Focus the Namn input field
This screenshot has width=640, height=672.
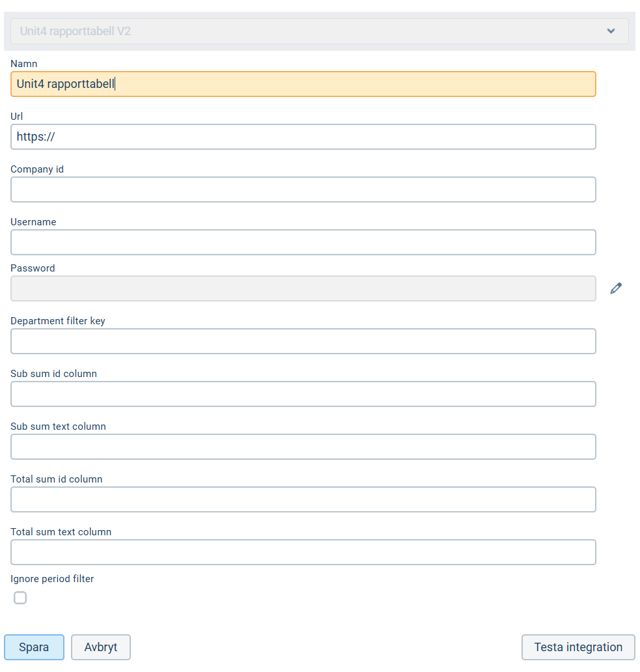(x=303, y=84)
